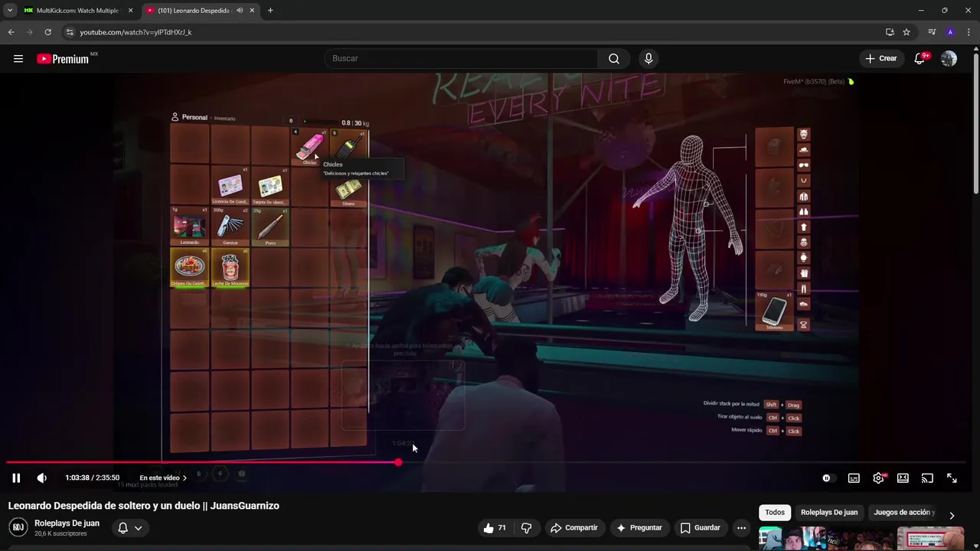Click the search magnifier button

(x=614, y=59)
